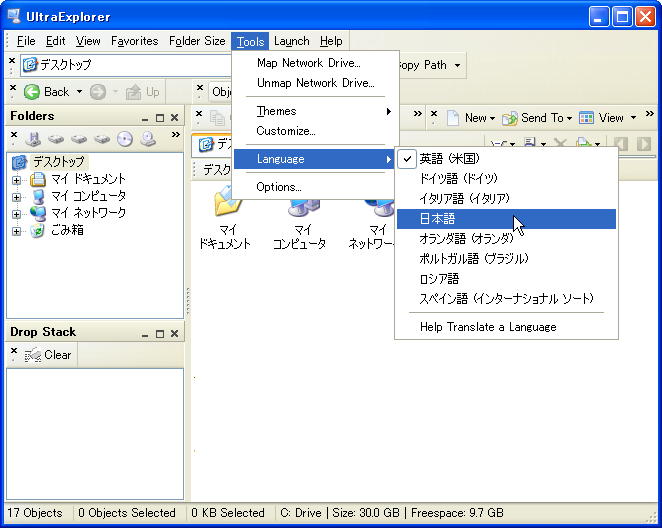Screen dimensions: 662x528
Task: Click the Clear button in Drop Stack
Action: pos(48,355)
